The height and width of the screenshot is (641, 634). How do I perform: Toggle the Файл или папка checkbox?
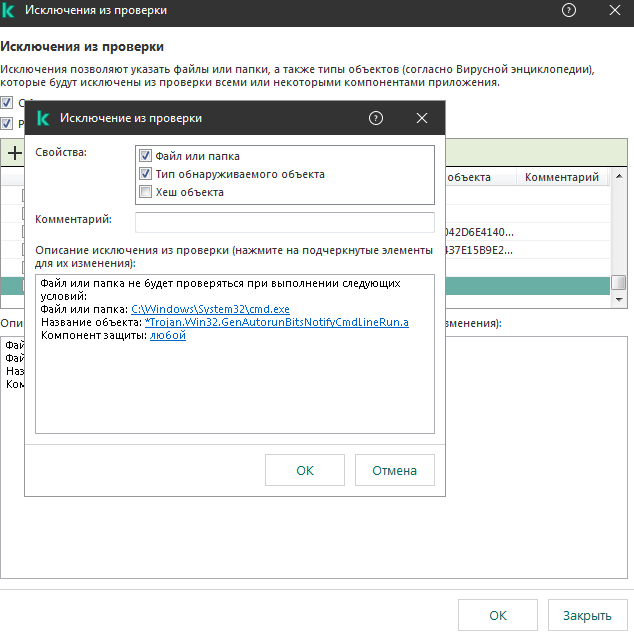tap(146, 156)
